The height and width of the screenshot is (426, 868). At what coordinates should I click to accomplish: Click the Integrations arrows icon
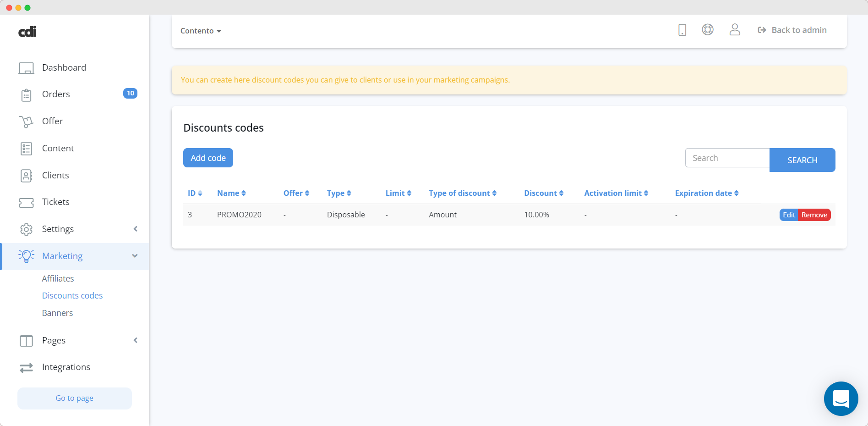click(x=26, y=367)
